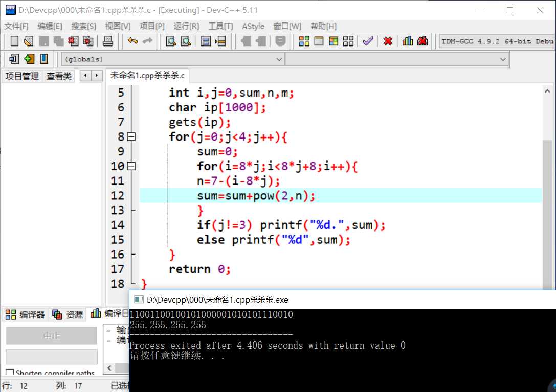Click the console window title bar icon

click(x=138, y=300)
